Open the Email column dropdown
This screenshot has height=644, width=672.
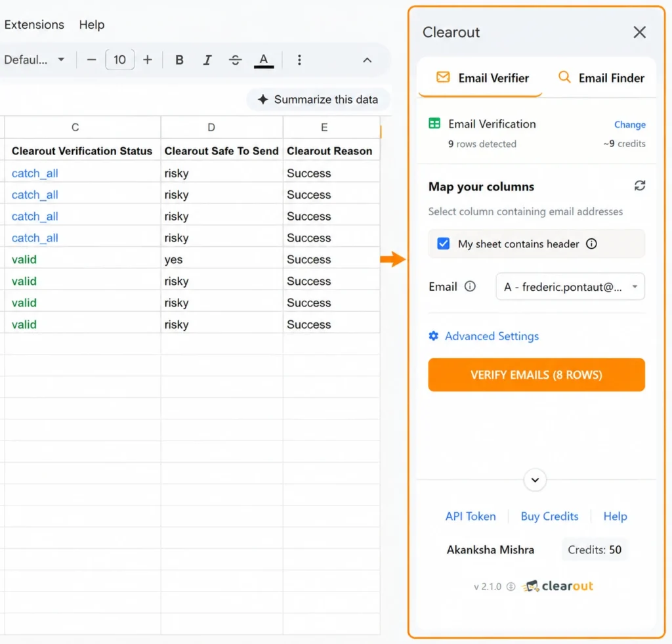pos(570,286)
